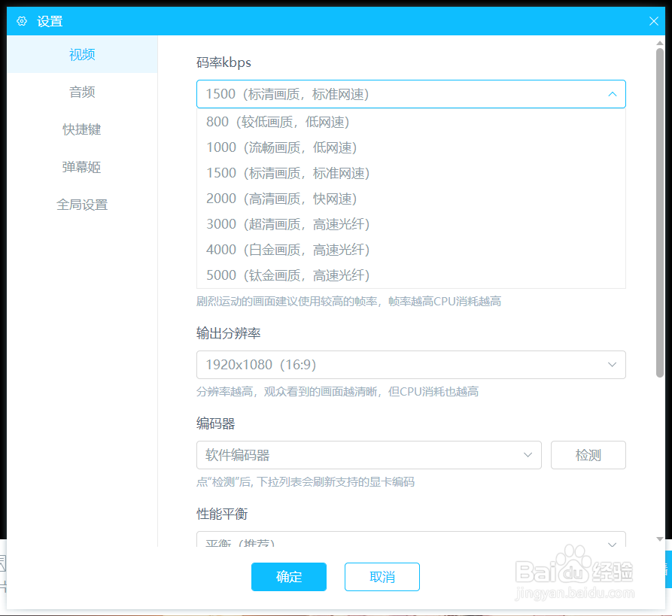Select the 800 较低画质 bitrate option
Image resolution: width=672 pixels, height=616 pixels.
point(275,121)
